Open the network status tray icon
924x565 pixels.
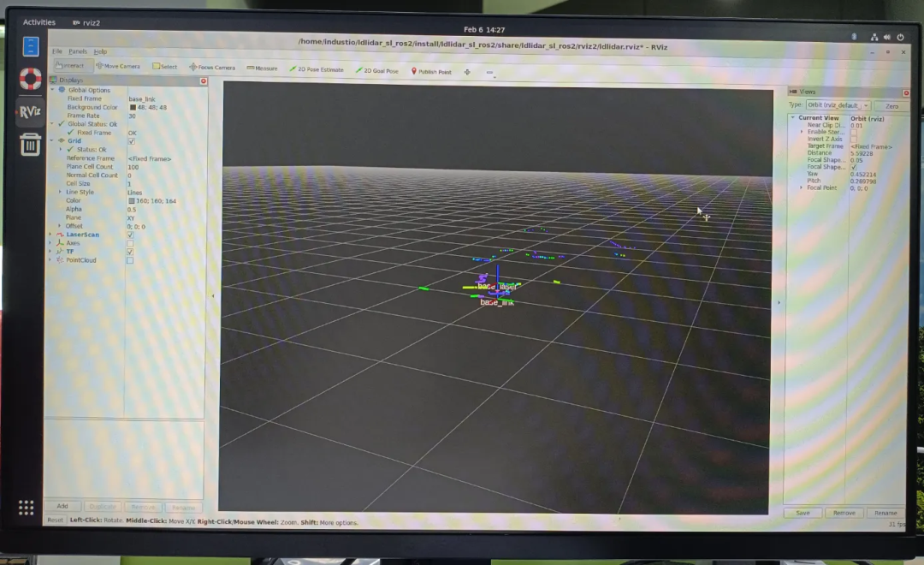874,37
